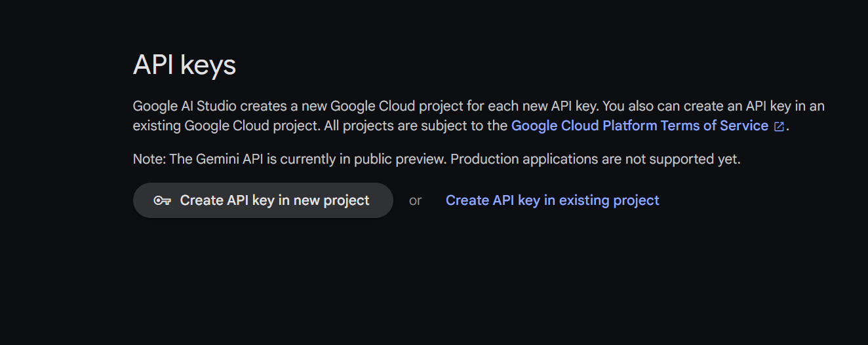Click the word "Terms" in the blue link

pos(681,126)
